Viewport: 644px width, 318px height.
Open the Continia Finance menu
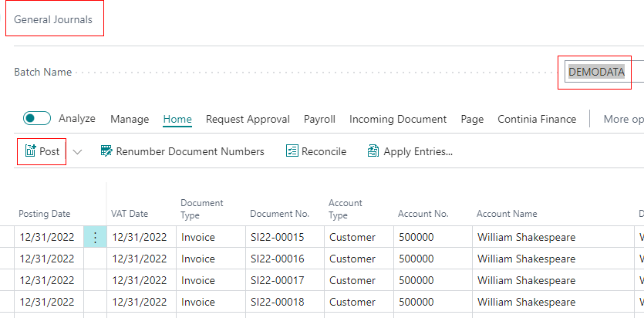(537, 119)
